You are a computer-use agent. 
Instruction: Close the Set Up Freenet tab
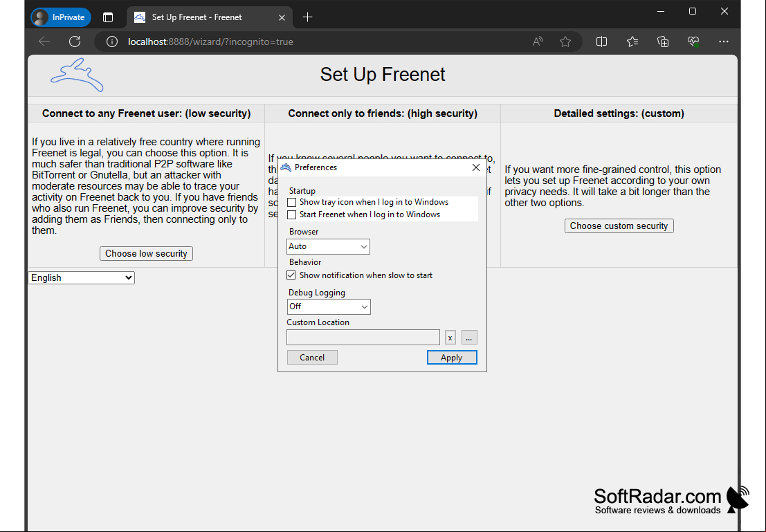coord(282,17)
